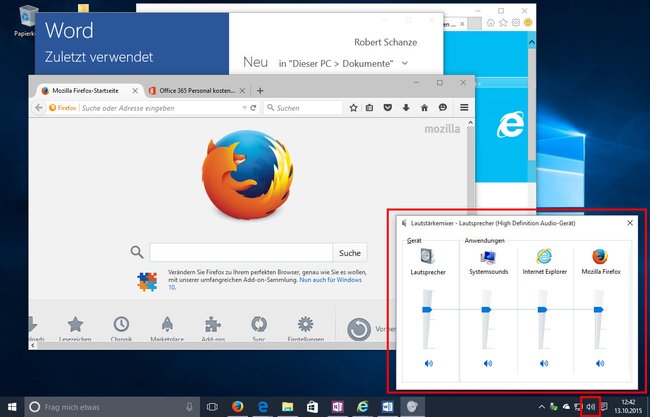Viewport: 650px width, 417px height.
Task: Open Sync from Firefox start page
Action: [x=259, y=330]
